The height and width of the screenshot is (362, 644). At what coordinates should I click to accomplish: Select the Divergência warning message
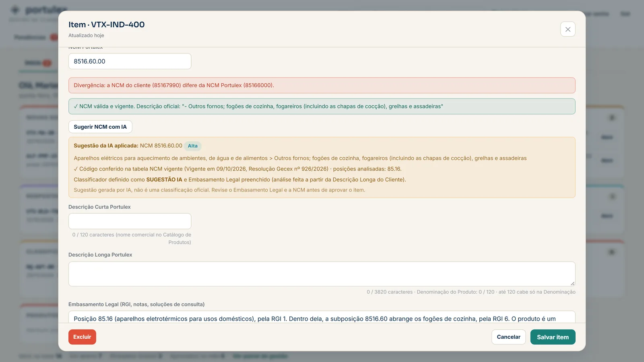322,85
